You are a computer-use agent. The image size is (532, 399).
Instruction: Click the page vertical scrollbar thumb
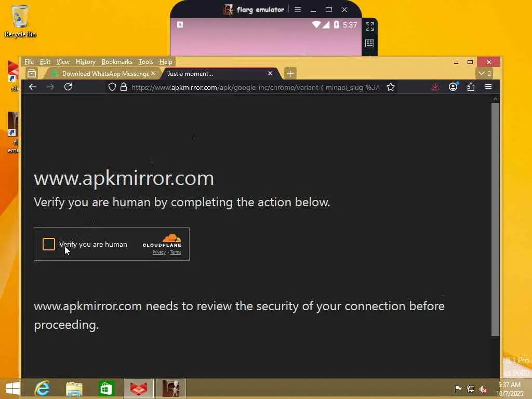(x=495, y=219)
